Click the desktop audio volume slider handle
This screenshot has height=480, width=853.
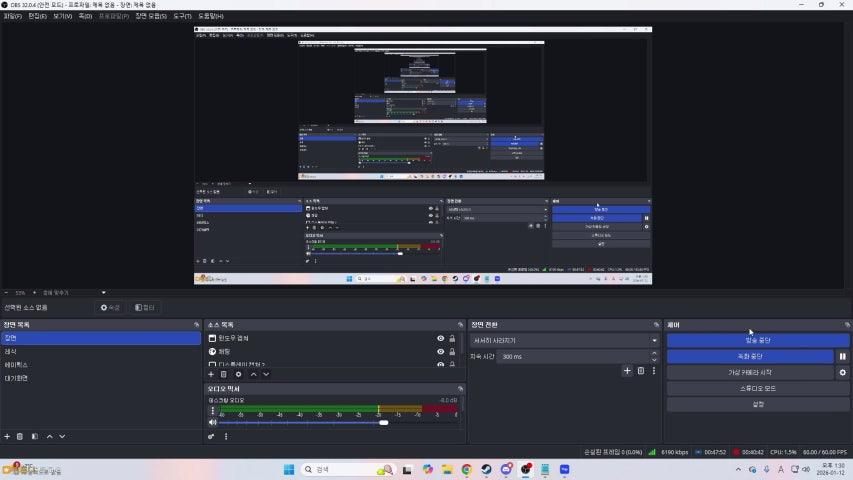(x=383, y=422)
